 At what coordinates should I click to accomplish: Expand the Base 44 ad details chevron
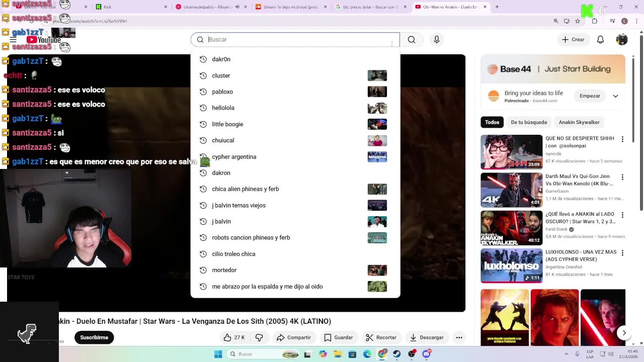(615, 96)
